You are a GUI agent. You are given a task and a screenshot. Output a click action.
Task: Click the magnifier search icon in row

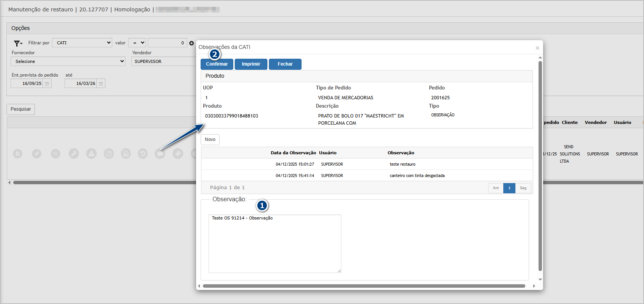[55, 154]
